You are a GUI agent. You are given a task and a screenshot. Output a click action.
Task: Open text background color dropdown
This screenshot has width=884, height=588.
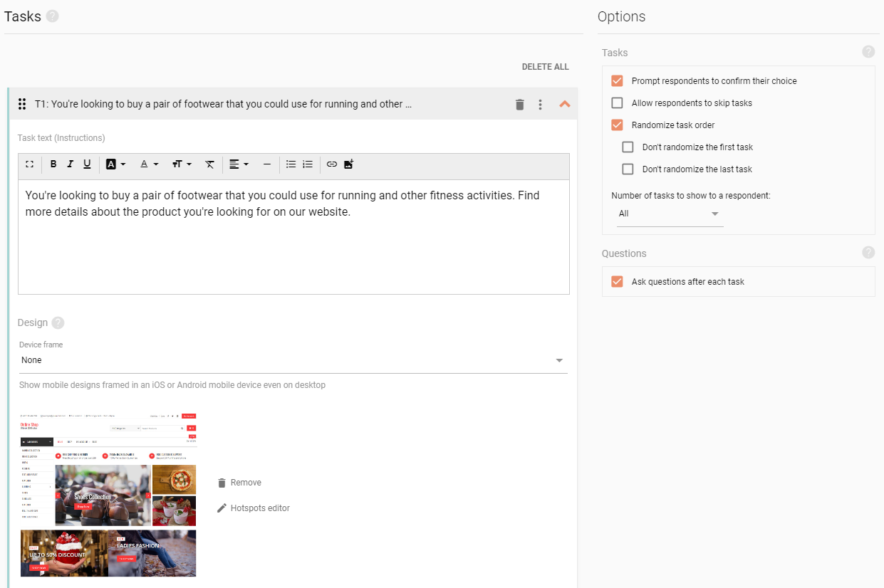point(115,164)
